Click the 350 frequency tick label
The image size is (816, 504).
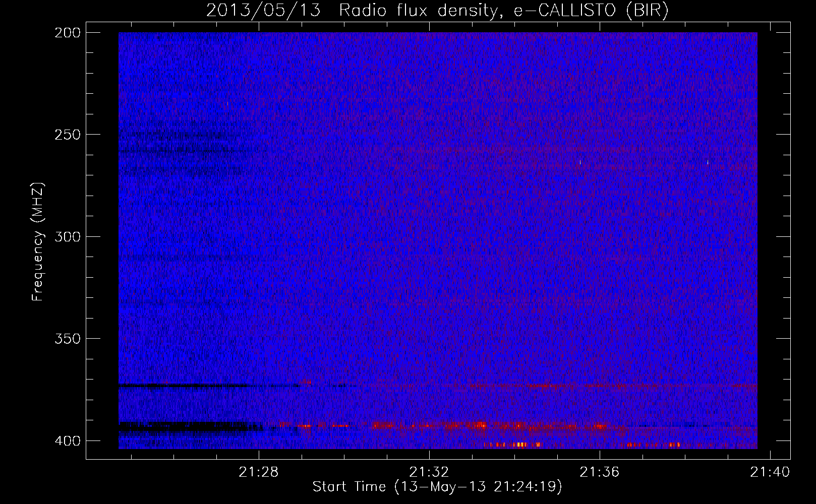point(68,339)
